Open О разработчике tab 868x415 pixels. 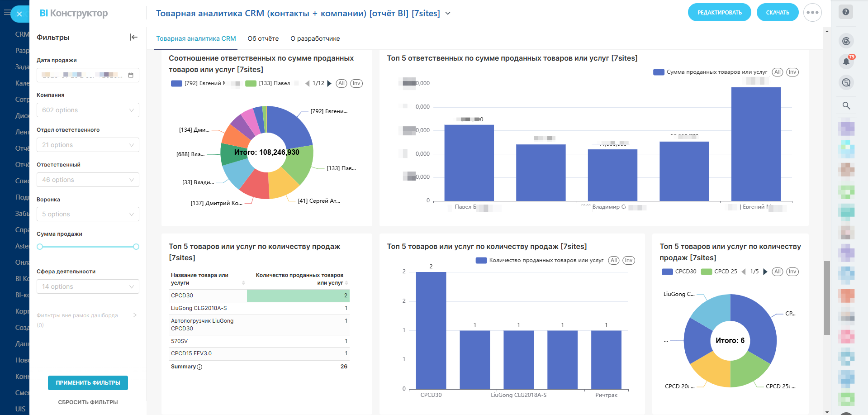(315, 38)
